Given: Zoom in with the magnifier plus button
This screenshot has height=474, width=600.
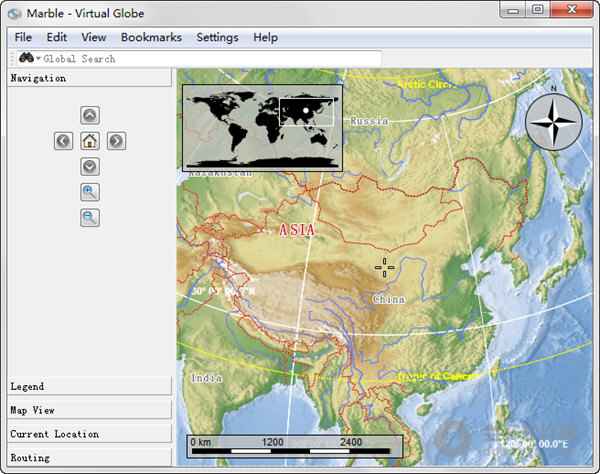Looking at the screenshot, I should (90, 192).
